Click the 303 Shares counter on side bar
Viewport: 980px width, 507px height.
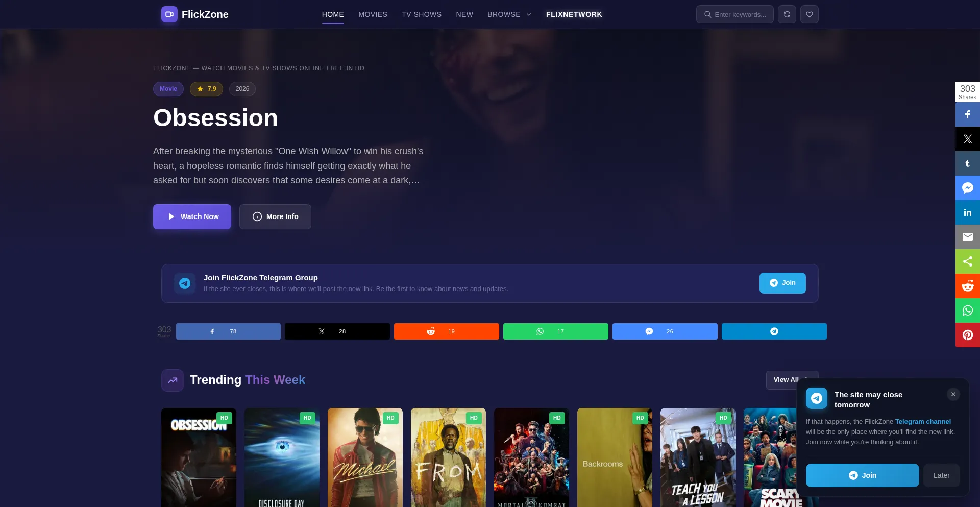[968, 92]
